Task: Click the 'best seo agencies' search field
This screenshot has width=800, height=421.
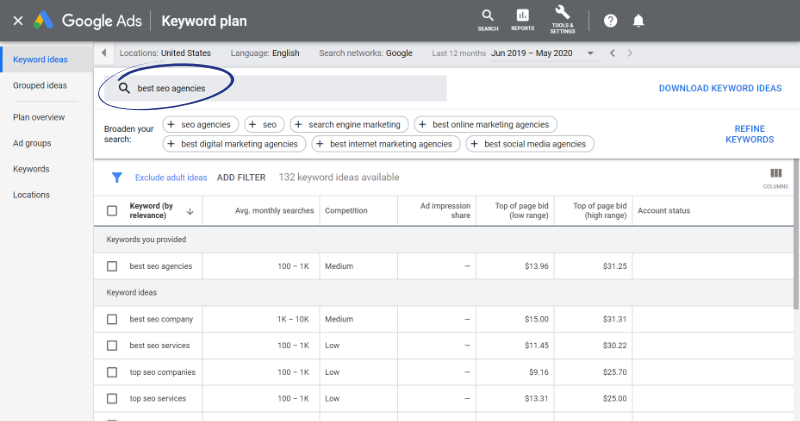Action: (x=280, y=88)
